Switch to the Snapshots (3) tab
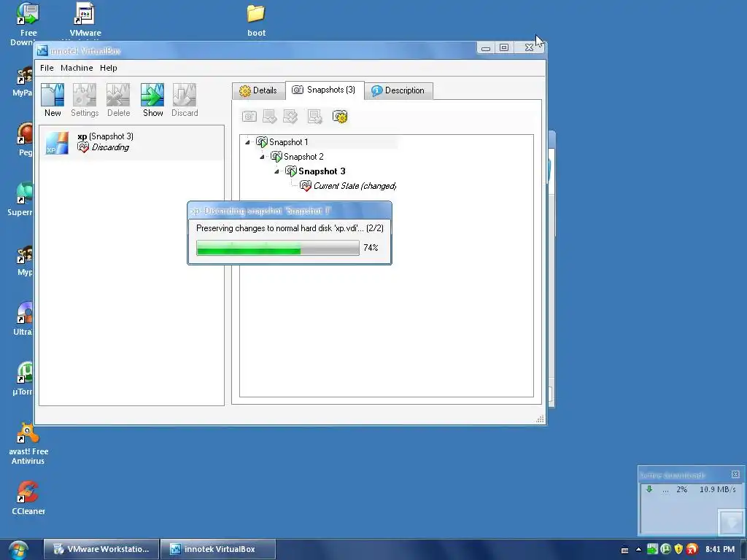 (x=325, y=90)
